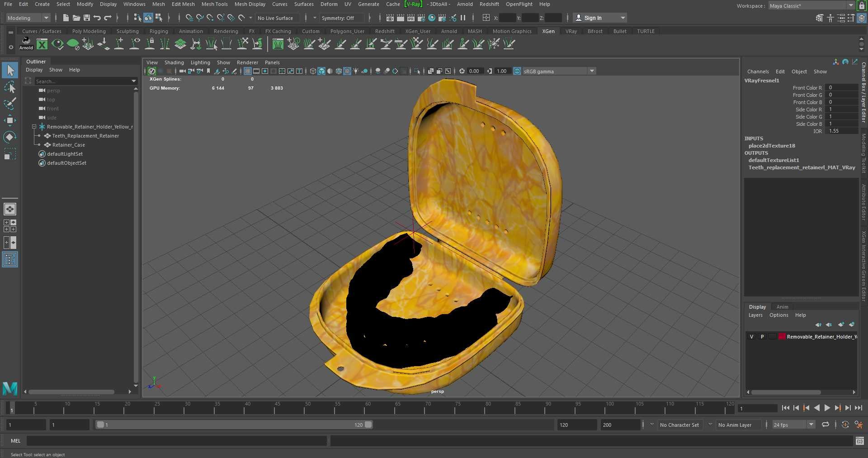Click No Live Surface field
The width and height of the screenshot is (868, 458).
click(278, 18)
